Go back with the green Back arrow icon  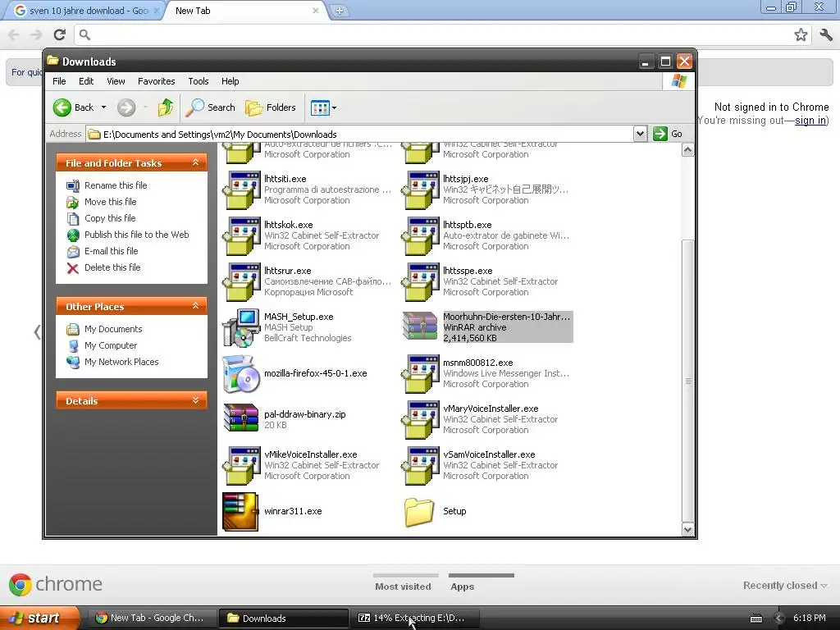(62, 107)
